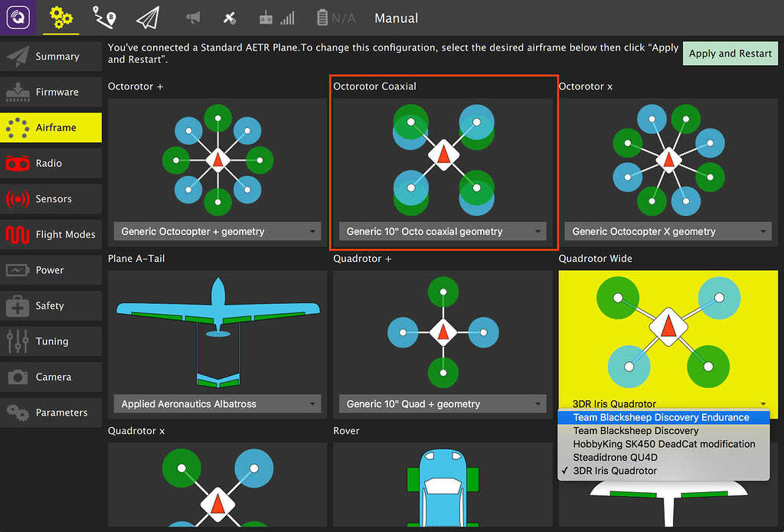
Task: Open the Plan view waypoints icon
Action: (x=103, y=18)
